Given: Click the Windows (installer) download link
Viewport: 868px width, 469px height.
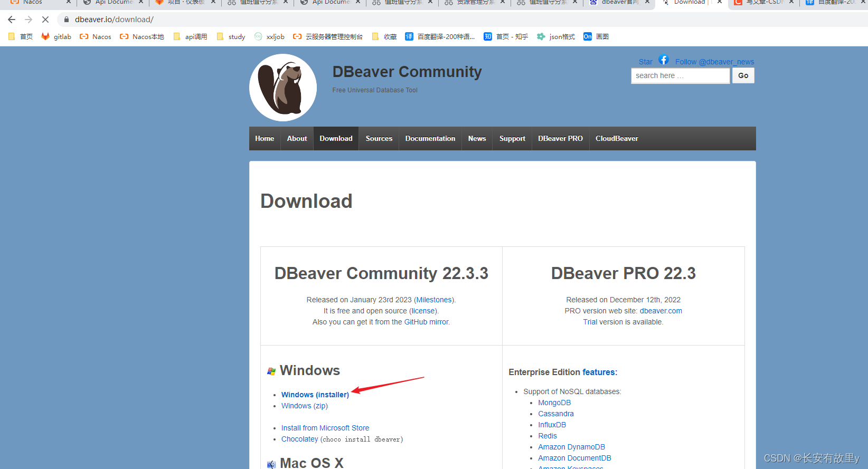Looking at the screenshot, I should pyautogui.click(x=315, y=395).
